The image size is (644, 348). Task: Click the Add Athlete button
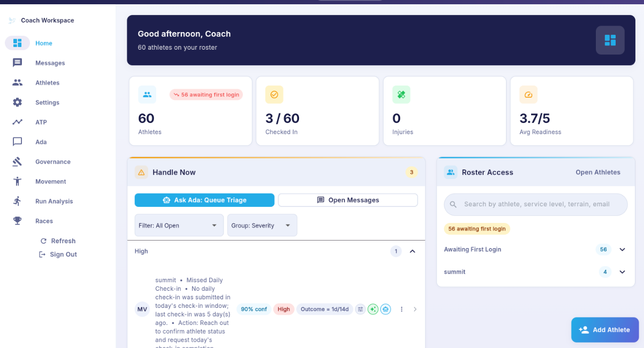[605, 330]
